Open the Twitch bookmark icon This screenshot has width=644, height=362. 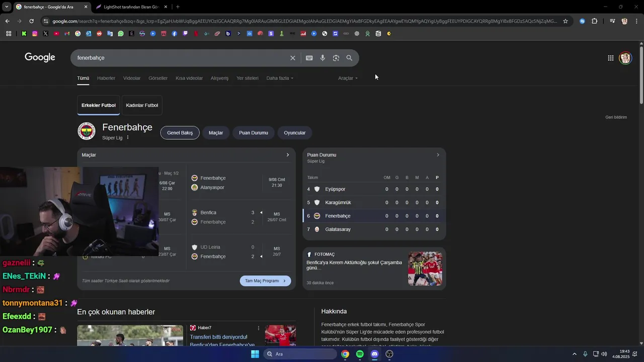185,34
